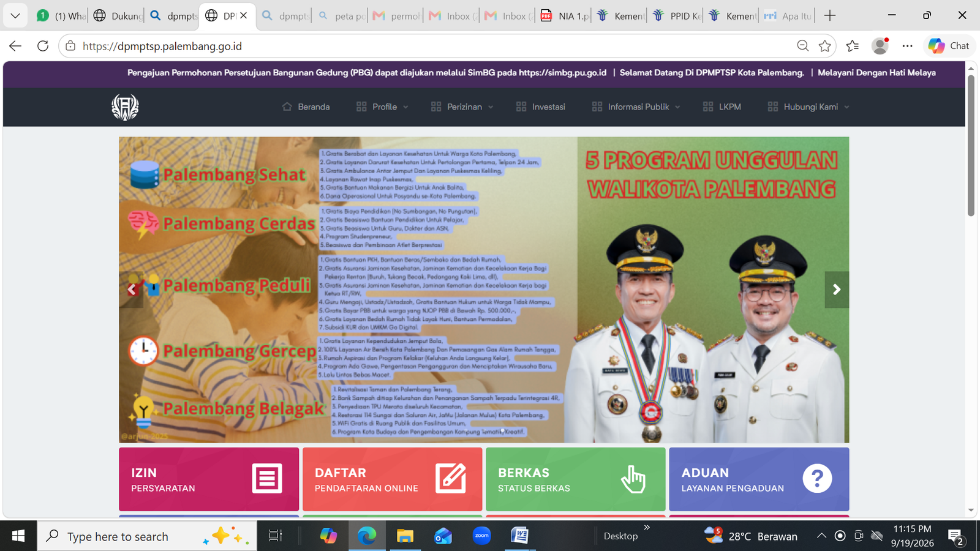Switch to the PPID Ke browser tab

tap(676, 16)
